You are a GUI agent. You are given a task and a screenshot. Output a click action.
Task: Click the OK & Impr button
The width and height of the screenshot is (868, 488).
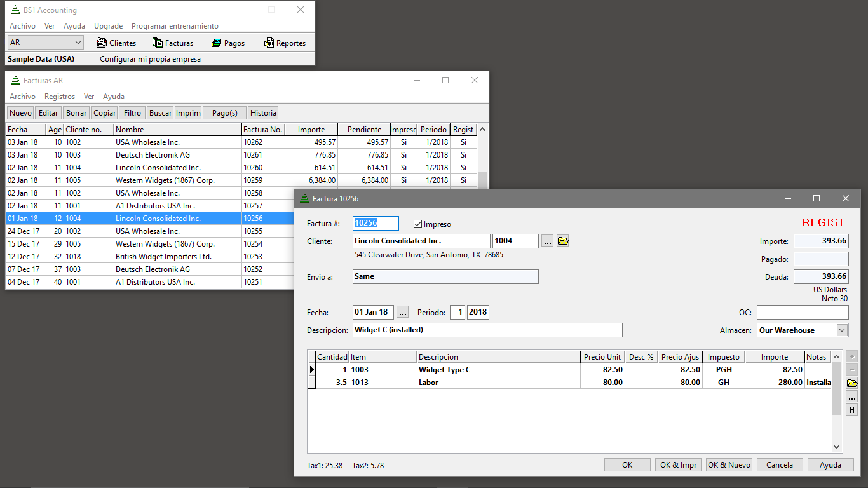click(678, 465)
